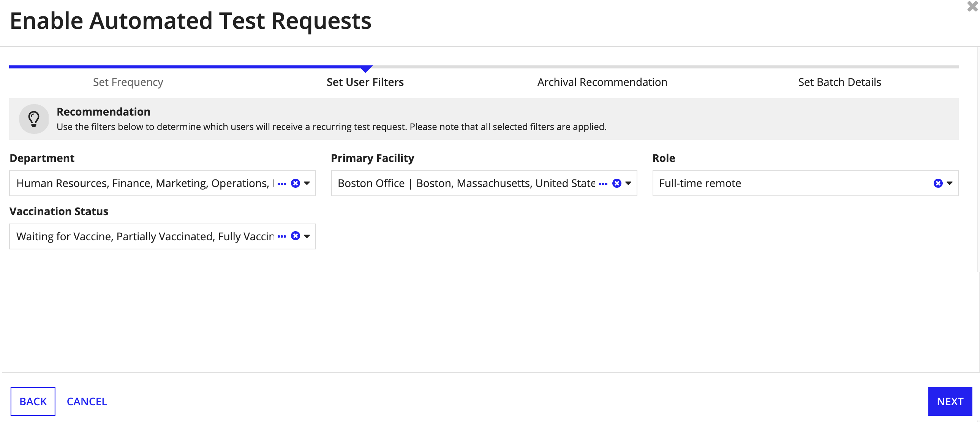Click the BACK button
This screenshot has width=980, height=422.
[x=33, y=401]
